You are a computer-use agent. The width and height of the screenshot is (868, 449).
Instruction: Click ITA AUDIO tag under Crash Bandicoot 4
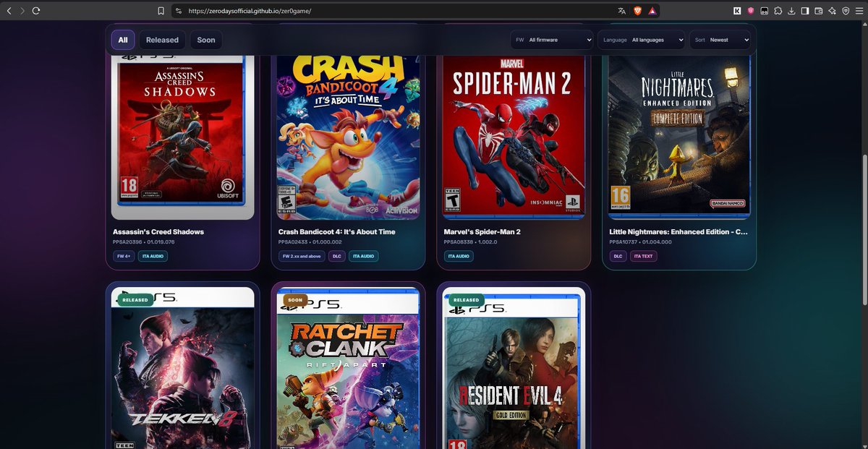click(x=365, y=256)
